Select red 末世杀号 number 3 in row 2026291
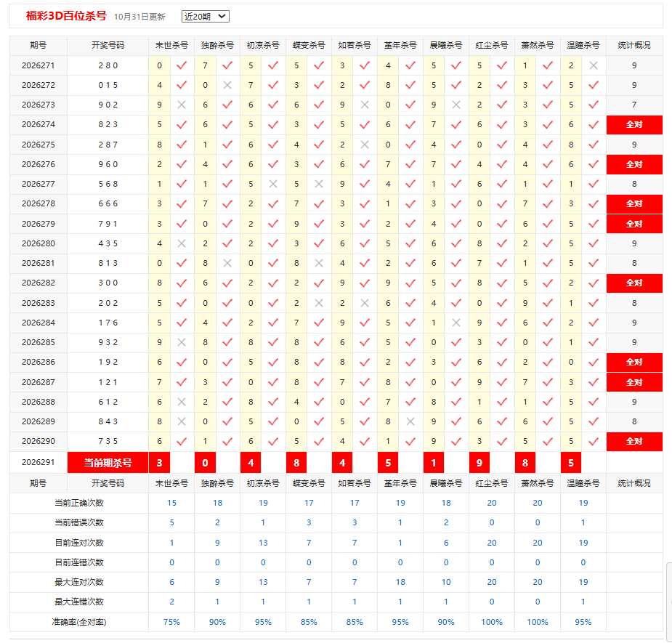Viewport: 672px width, 643px height. [x=159, y=463]
